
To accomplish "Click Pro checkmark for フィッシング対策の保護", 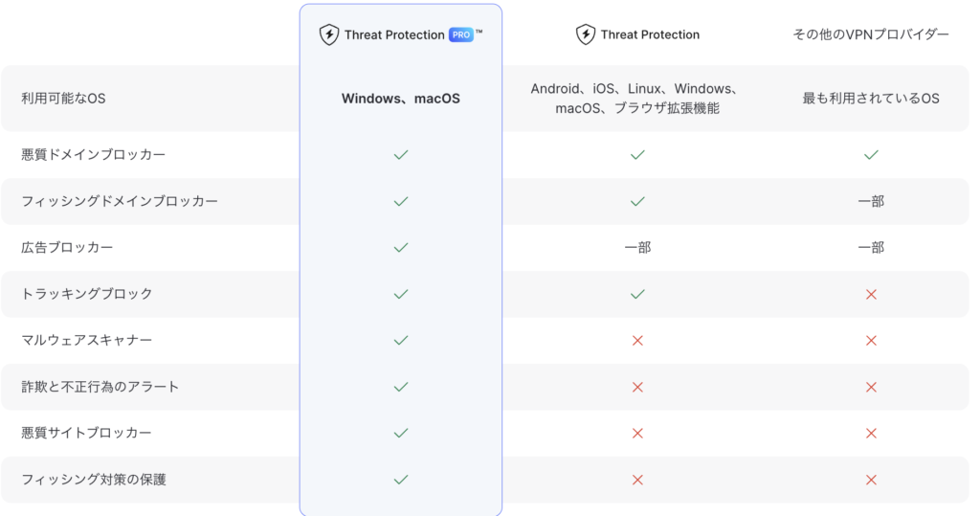I will pyautogui.click(x=401, y=480).
